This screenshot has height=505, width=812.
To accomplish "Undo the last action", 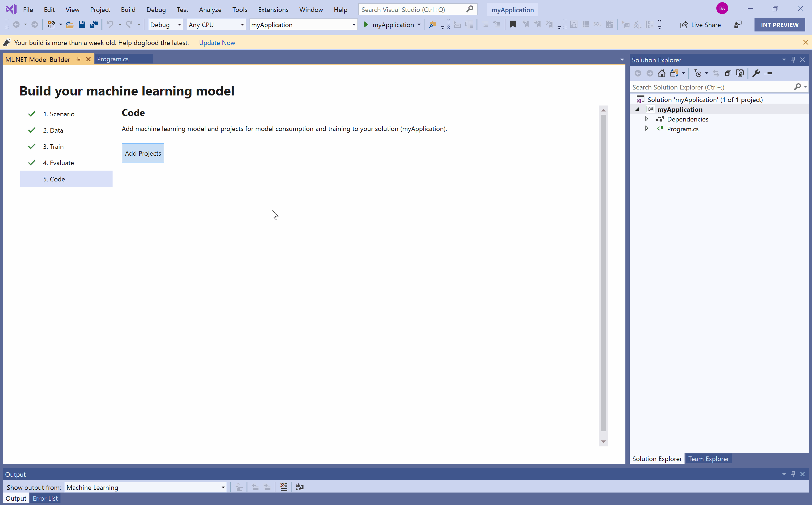I will click(110, 24).
